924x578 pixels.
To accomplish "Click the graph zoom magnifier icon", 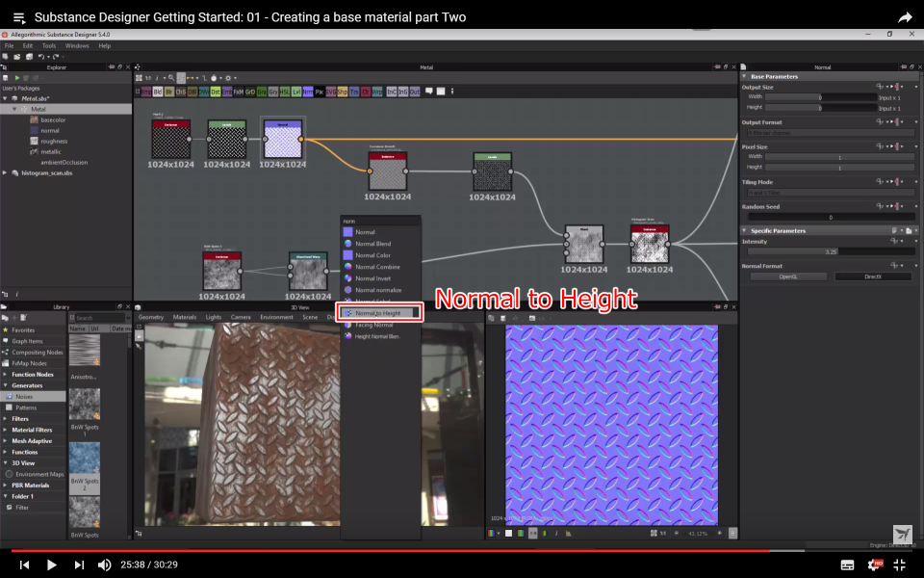I will pyautogui.click(x=171, y=78).
